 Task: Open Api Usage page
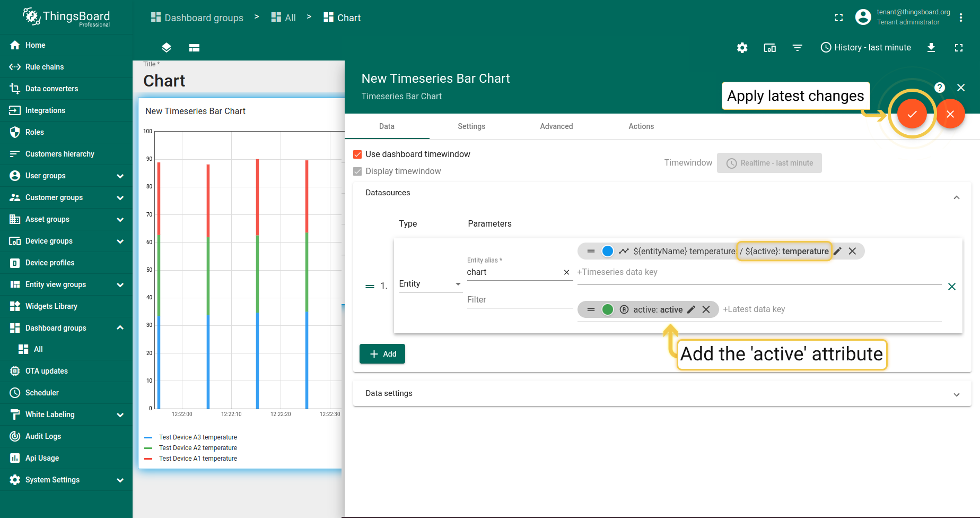66,458
